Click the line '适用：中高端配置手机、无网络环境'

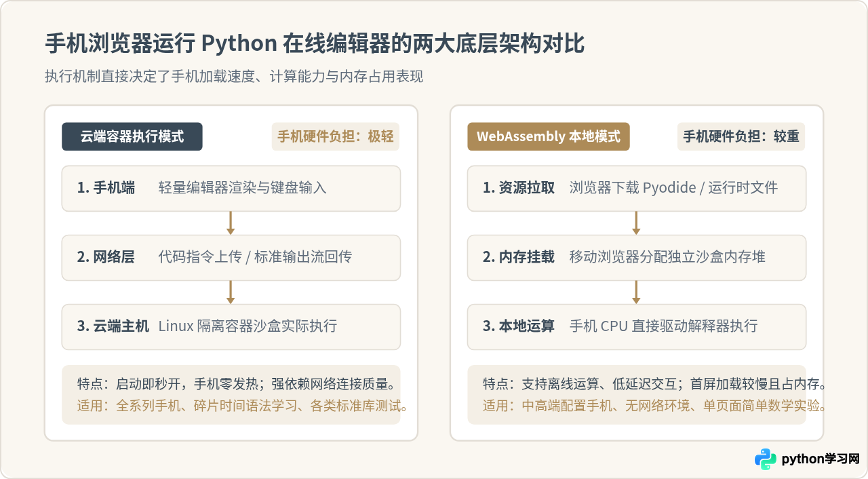tap(656, 406)
